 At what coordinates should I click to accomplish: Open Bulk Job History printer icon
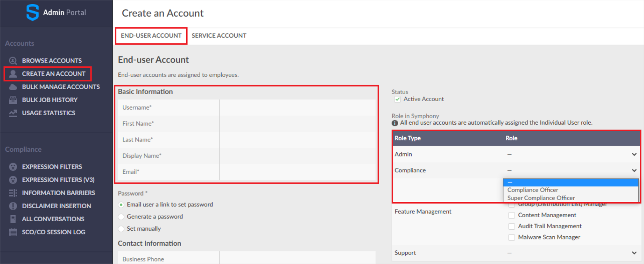[x=13, y=100]
